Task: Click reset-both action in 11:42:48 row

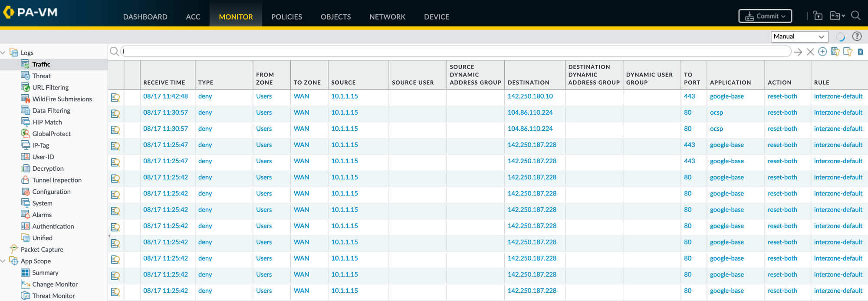Action: [x=782, y=96]
